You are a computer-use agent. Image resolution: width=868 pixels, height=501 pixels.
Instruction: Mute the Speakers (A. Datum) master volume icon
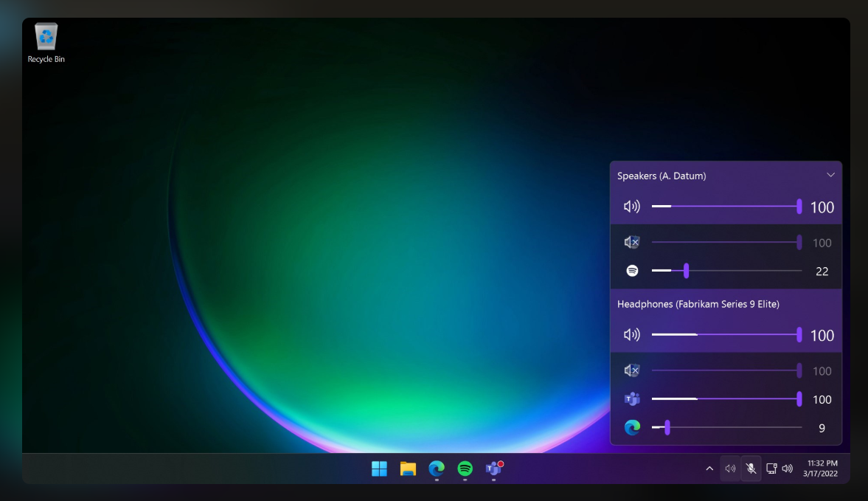tap(631, 207)
